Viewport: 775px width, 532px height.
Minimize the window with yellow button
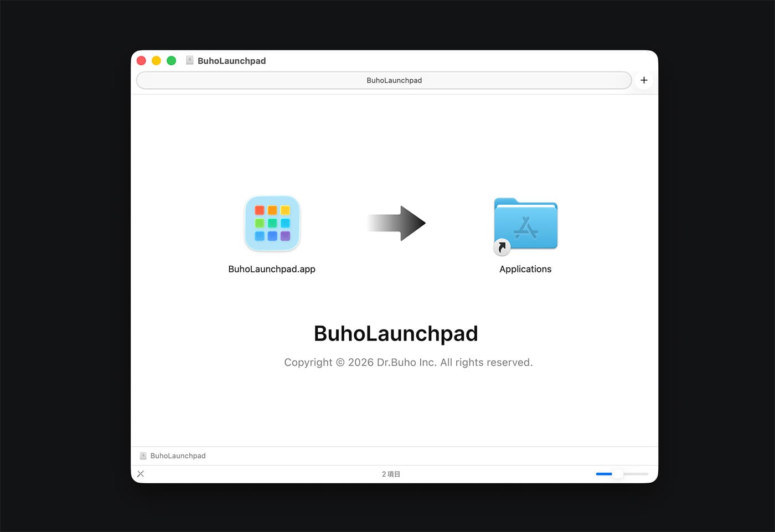coord(156,61)
